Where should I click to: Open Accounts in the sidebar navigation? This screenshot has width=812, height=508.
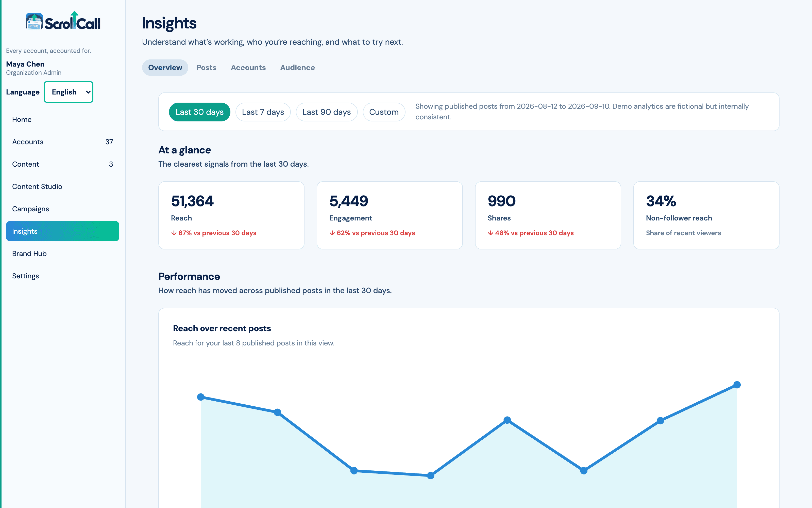[x=62, y=142]
